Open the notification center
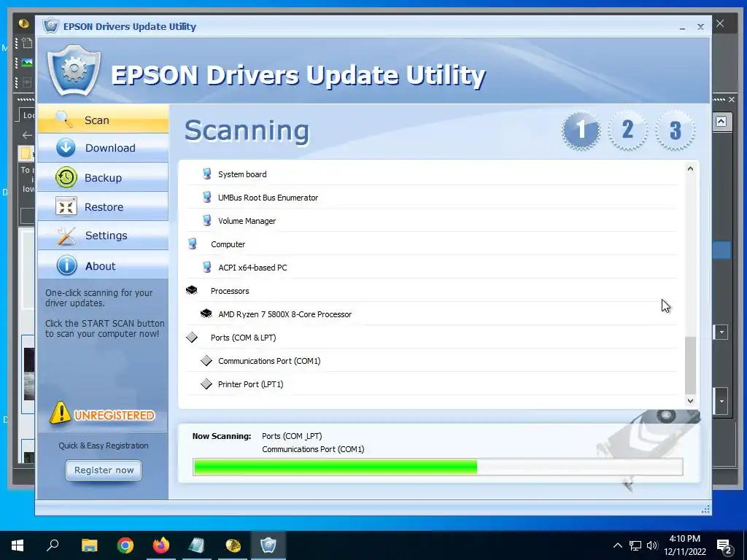 (x=724, y=545)
